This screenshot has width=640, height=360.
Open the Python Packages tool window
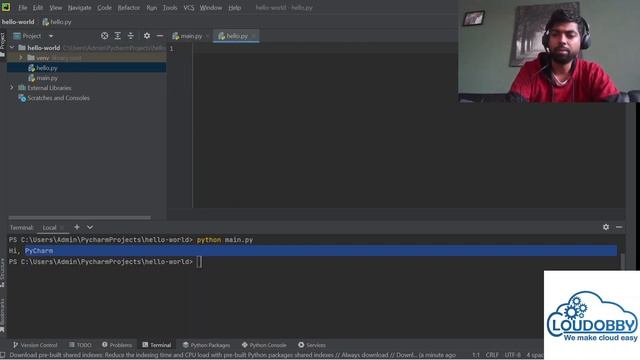206,345
